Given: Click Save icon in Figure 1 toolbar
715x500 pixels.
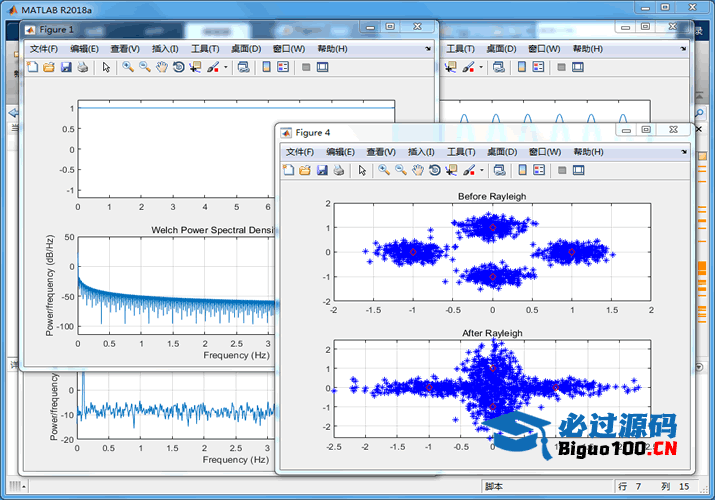Looking at the screenshot, I should pyautogui.click(x=66, y=67).
